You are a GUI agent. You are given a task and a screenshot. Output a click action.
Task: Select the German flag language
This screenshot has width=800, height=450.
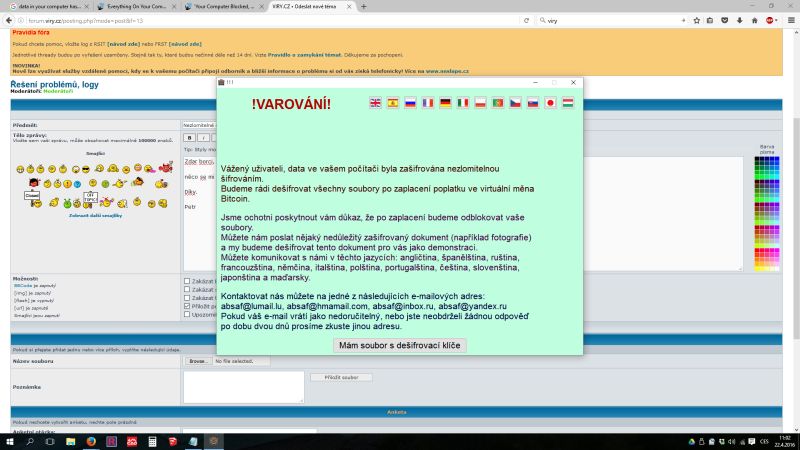click(x=445, y=103)
